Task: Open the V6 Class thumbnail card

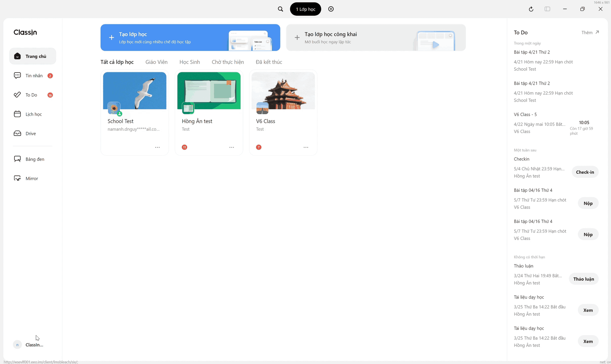Action: [283, 91]
